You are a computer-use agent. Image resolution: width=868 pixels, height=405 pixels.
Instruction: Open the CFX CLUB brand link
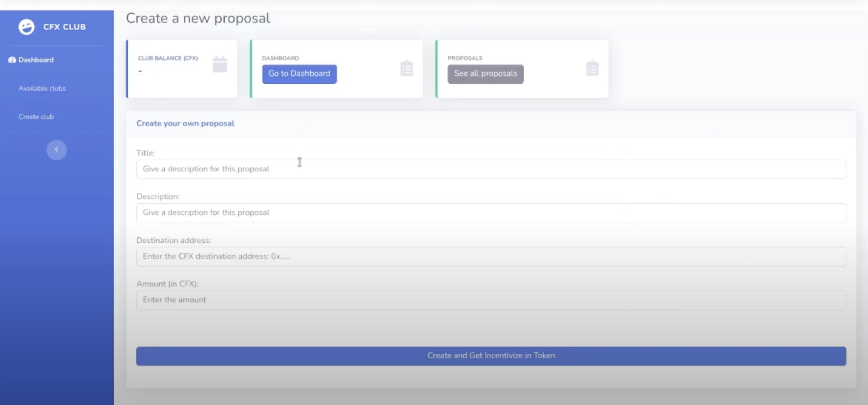64,27
